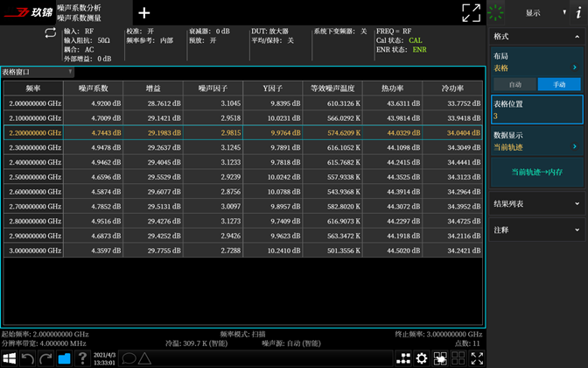Click the 分辨率带宽 4.000000 MHz readout
588x368 pixels.
point(44,343)
